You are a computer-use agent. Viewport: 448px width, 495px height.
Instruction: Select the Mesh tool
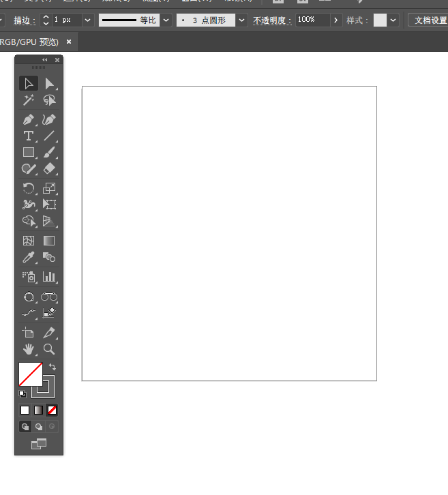pyautogui.click(x=29, y=241)
